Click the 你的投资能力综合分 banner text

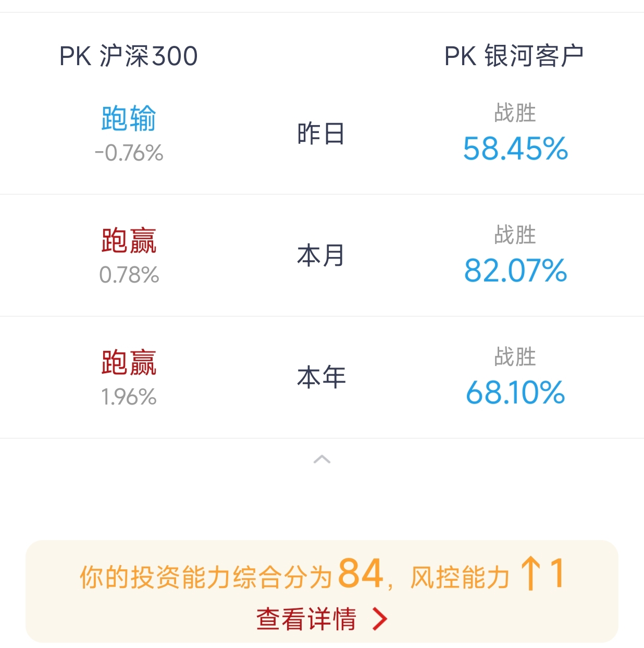coord(206,577)
